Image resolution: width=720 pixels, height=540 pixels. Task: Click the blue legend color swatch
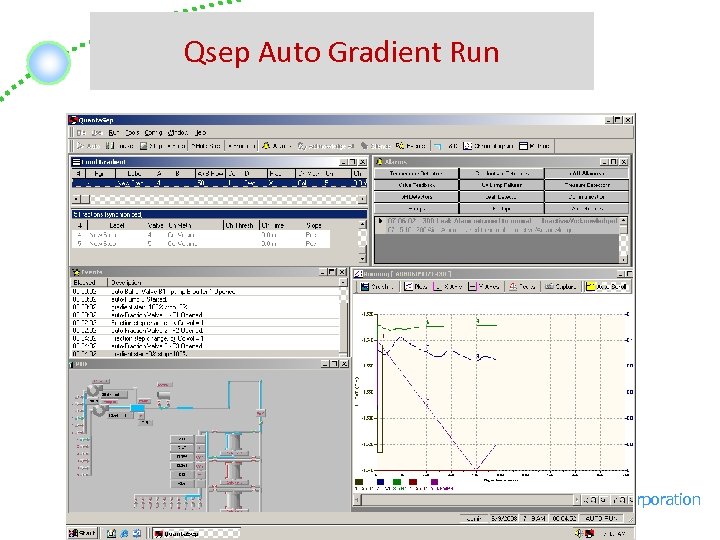(380, 482)
